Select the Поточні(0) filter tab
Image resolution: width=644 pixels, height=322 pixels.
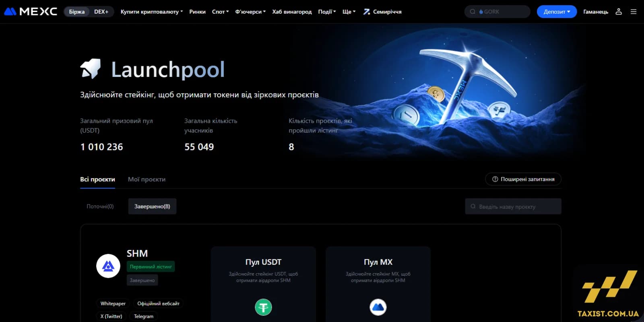tap(100, 206)
